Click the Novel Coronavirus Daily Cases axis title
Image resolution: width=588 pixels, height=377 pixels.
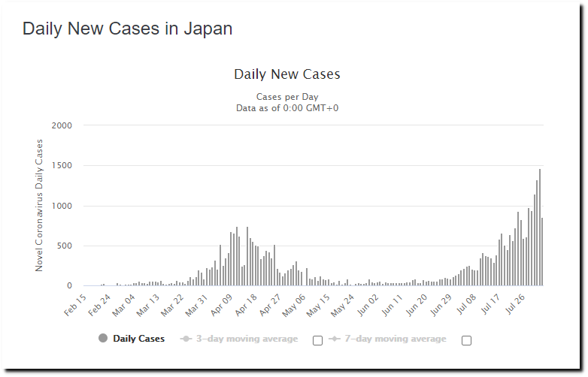pyautogui.click(x=40, y=205)
